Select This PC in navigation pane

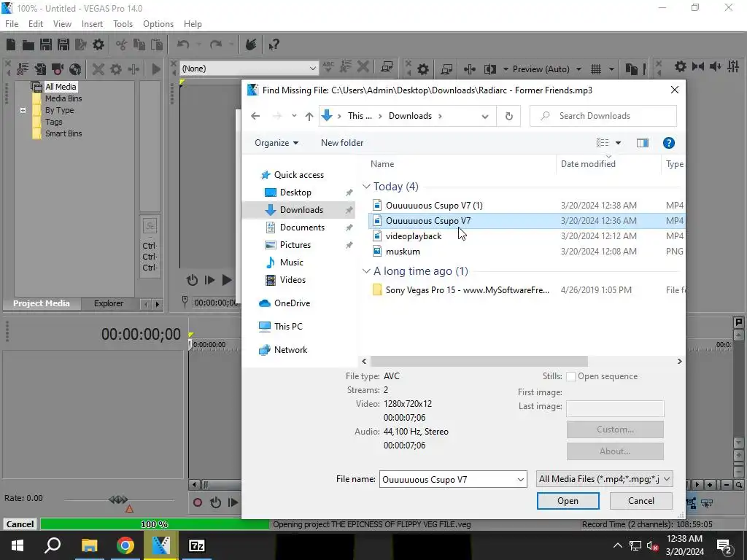(x=287, y=327)
